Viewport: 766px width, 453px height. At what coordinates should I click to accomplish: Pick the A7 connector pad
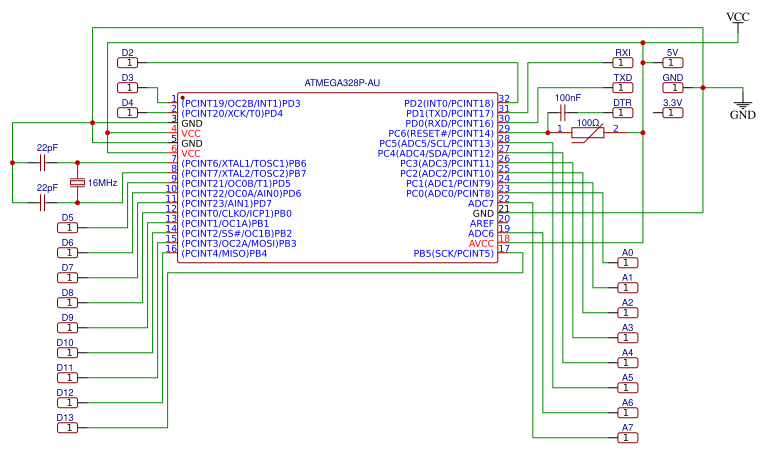628,438
